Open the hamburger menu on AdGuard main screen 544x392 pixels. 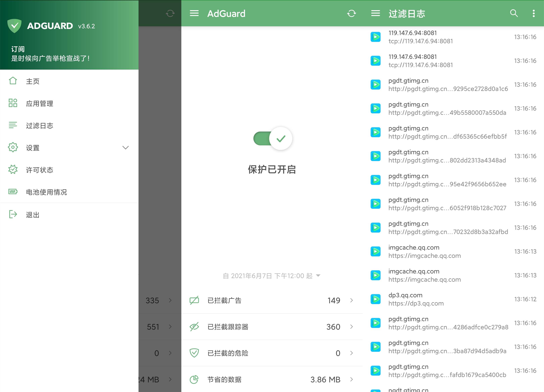[x=194, y=13]
